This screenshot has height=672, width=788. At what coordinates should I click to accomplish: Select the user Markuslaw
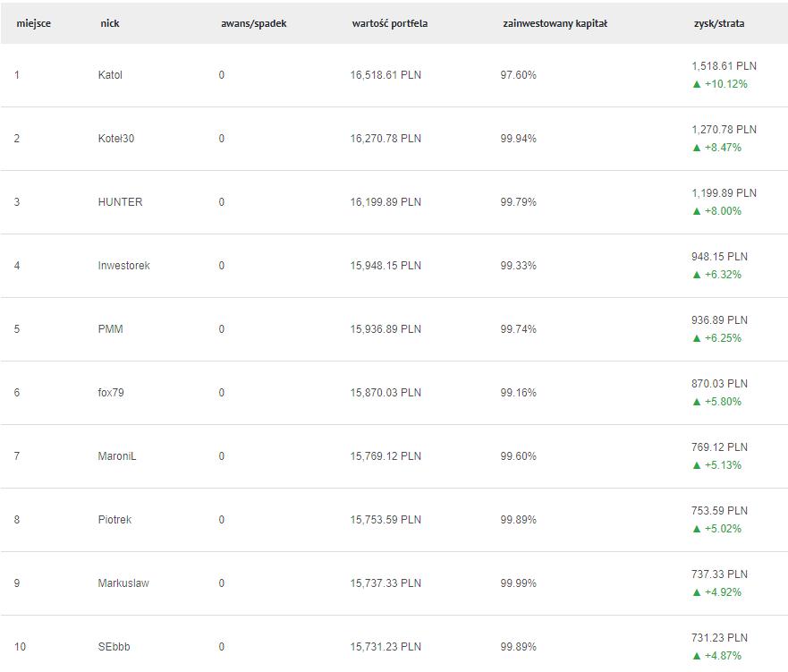123,583
